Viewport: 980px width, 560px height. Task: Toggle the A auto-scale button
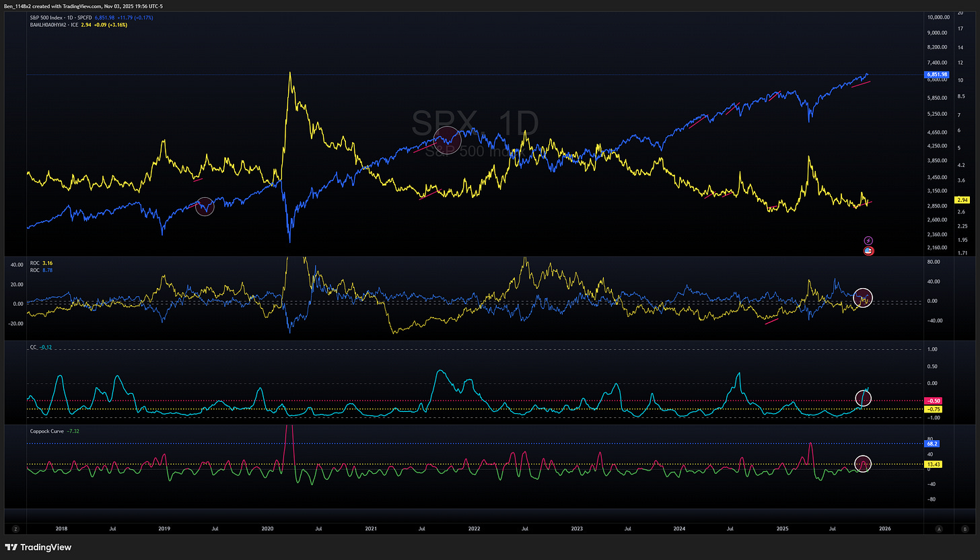[938, 530]
